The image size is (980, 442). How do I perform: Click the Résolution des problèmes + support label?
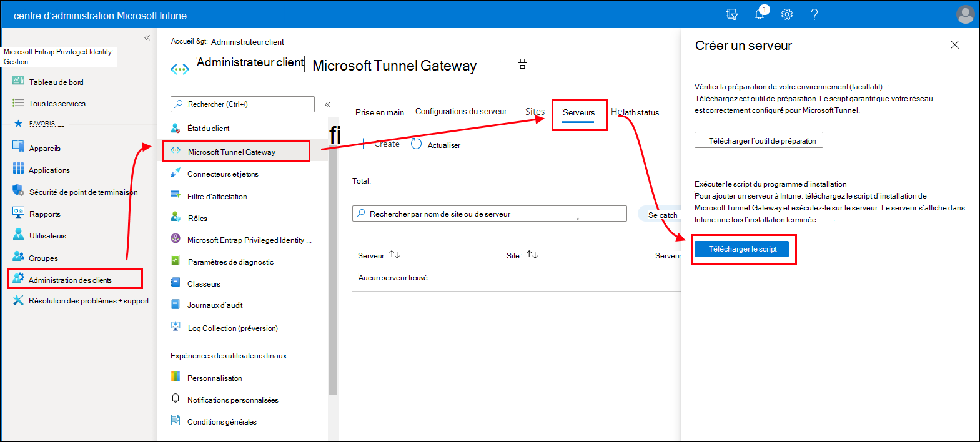coord(89,301)
